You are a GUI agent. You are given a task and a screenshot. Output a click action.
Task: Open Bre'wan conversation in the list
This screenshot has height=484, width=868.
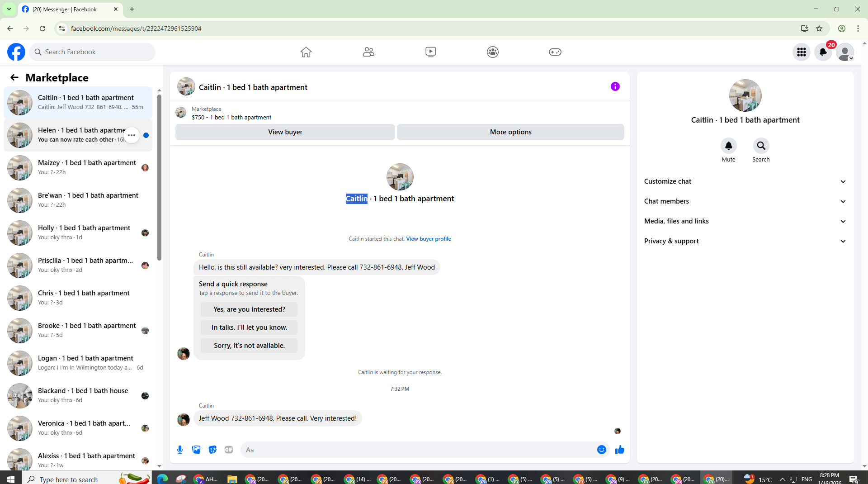pos(78,200)
